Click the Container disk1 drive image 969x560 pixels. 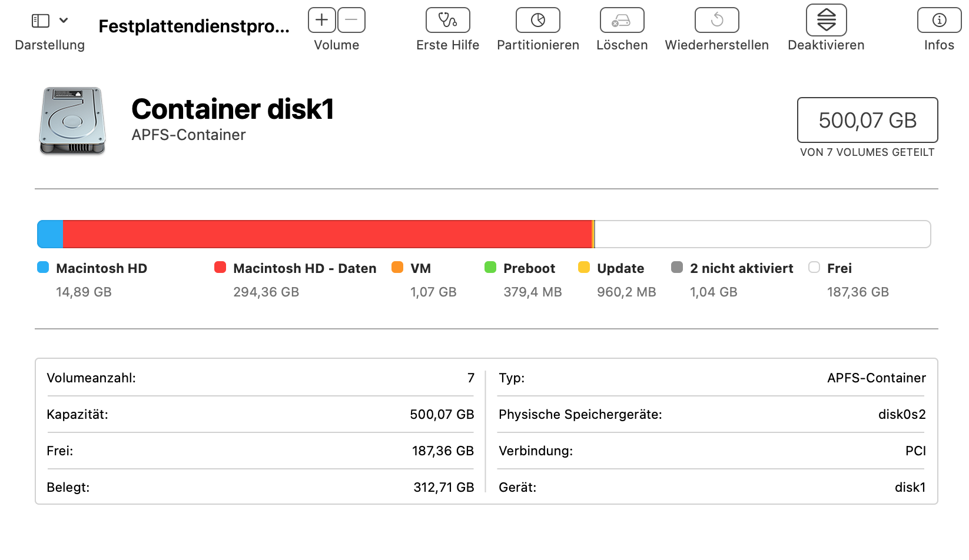pos(72,121)
